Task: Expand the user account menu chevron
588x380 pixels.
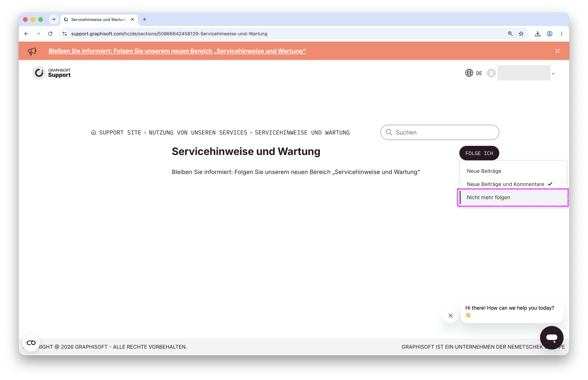Action: (553, 73)
